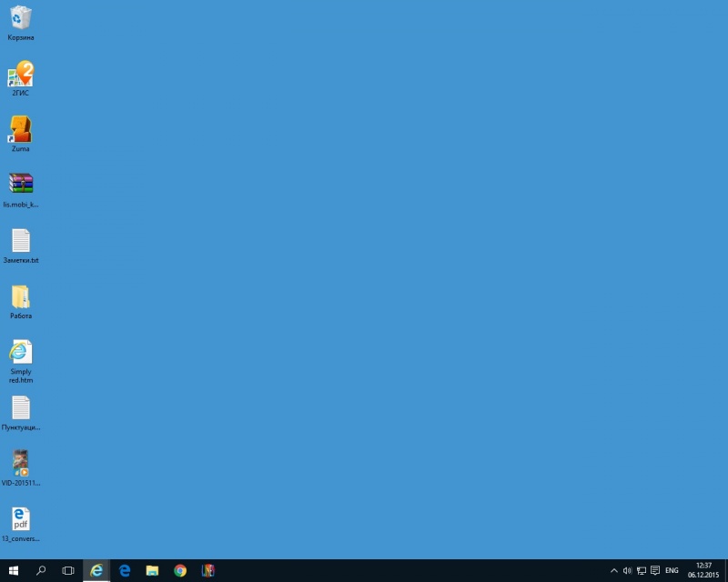This screenshot has width=728, height=582.
Task: Select the 13_convers... pdf file
Action: (x=20, y=525)
